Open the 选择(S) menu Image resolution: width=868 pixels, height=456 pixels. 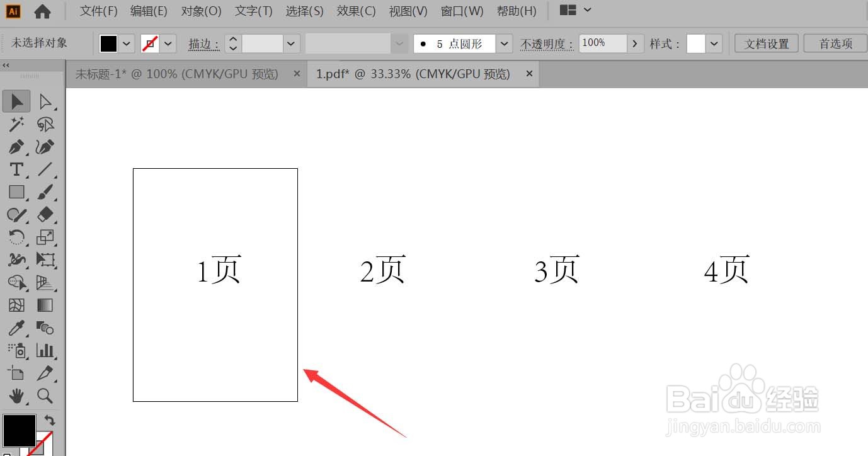pyautogui.click(x=305, y=11)
